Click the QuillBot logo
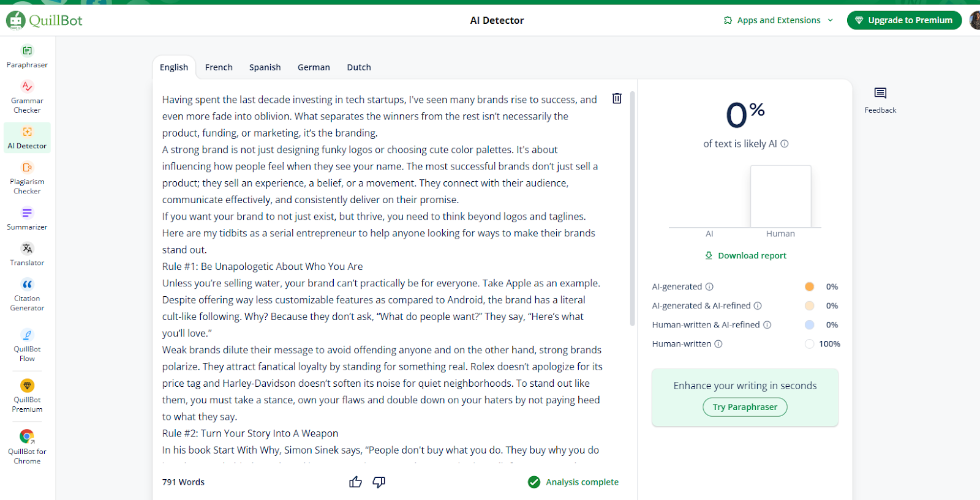Viewport: 980px width, 500px height. click(x=44, y=20)
